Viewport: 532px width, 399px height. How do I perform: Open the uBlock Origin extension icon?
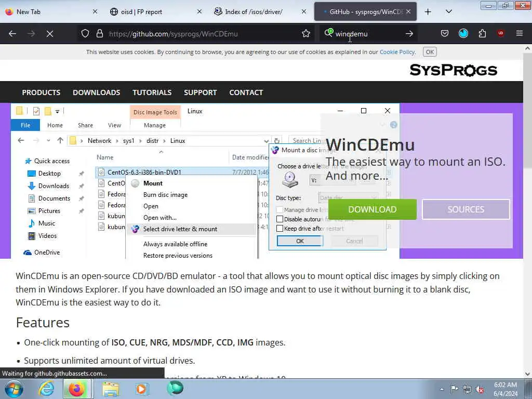(500, 33)
